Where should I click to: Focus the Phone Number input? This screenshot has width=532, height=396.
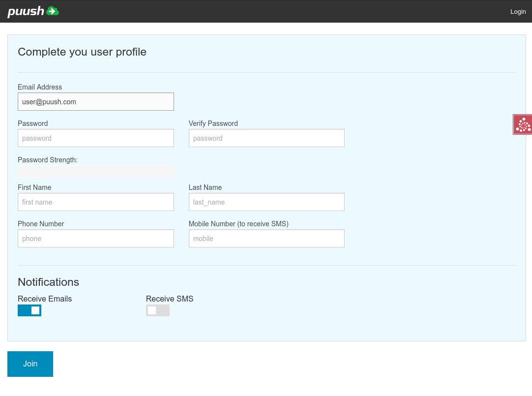95,239
